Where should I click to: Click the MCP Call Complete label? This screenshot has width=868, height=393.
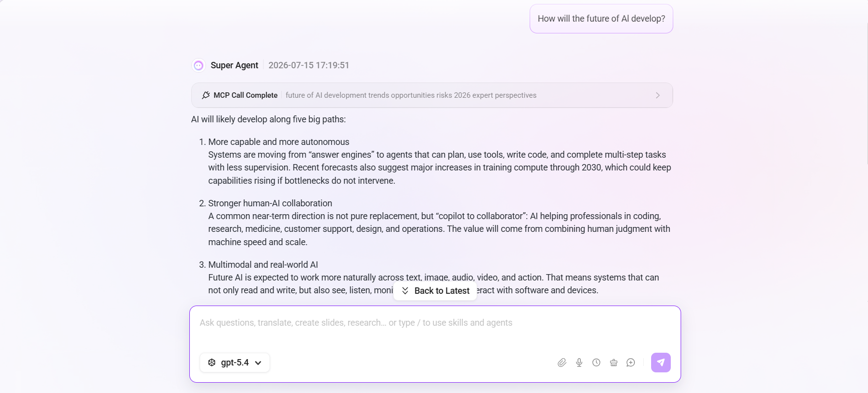pos(245,95)
